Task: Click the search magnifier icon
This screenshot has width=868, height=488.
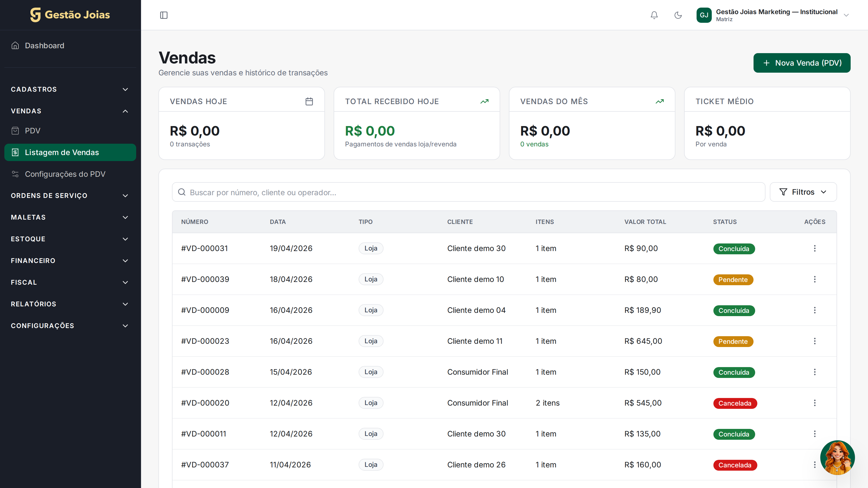Action: click(x=182, y=192)
